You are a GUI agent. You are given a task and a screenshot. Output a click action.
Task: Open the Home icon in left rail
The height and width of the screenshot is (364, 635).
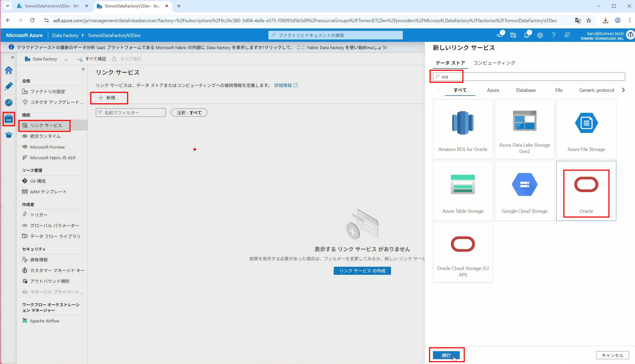pos(9,70)
